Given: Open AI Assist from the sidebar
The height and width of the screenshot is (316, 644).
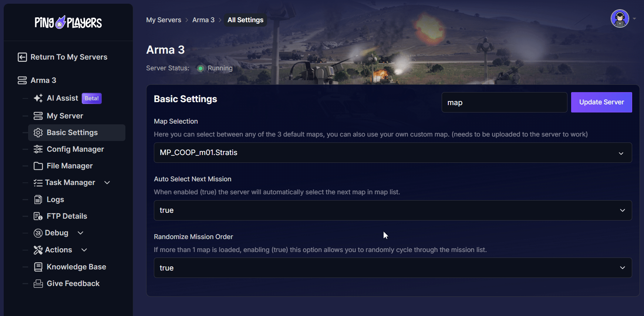Looking at the screenshot, I should coord(63,98).
